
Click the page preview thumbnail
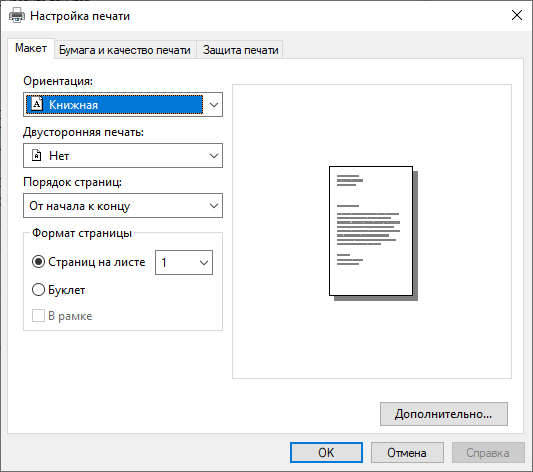coord(373,233)
